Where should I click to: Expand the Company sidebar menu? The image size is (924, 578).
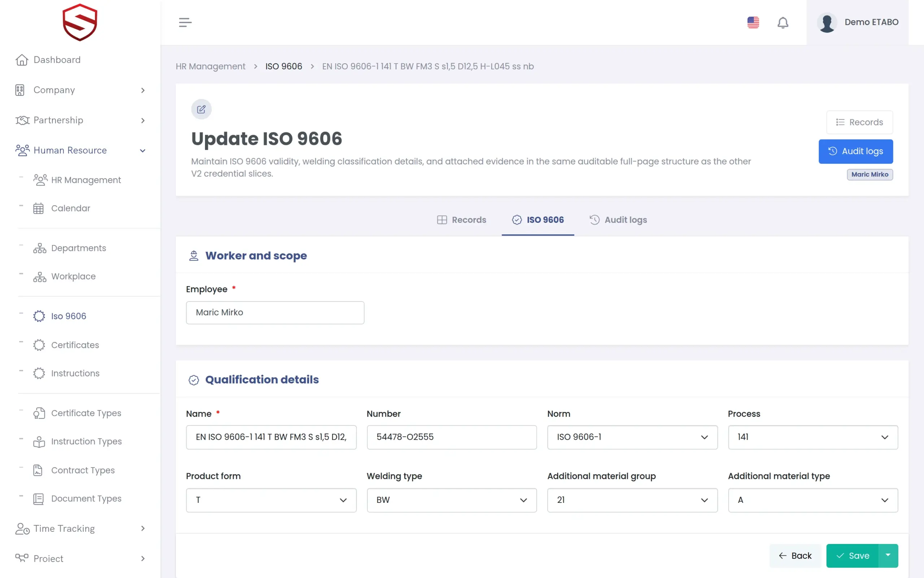pos(80,90)
